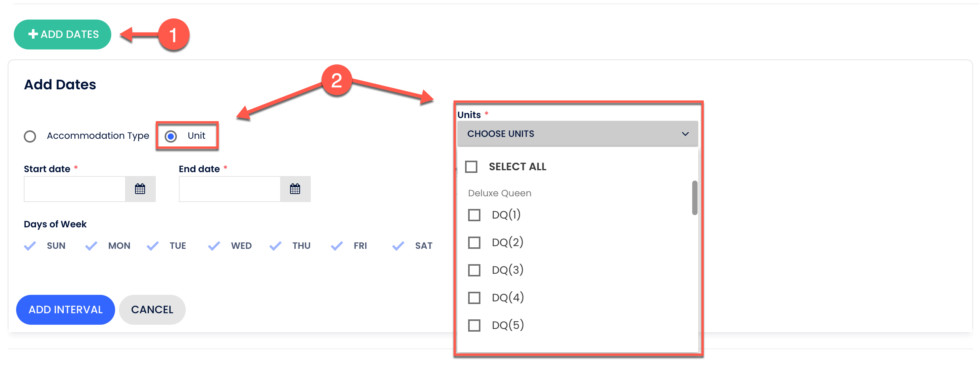980x365 pixels.
Task: Collapse the units list with the chevron
Action: [685, 133]
